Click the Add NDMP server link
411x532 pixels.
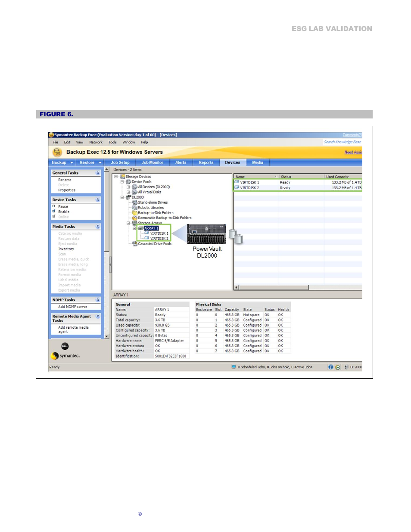tap(72, 307)
